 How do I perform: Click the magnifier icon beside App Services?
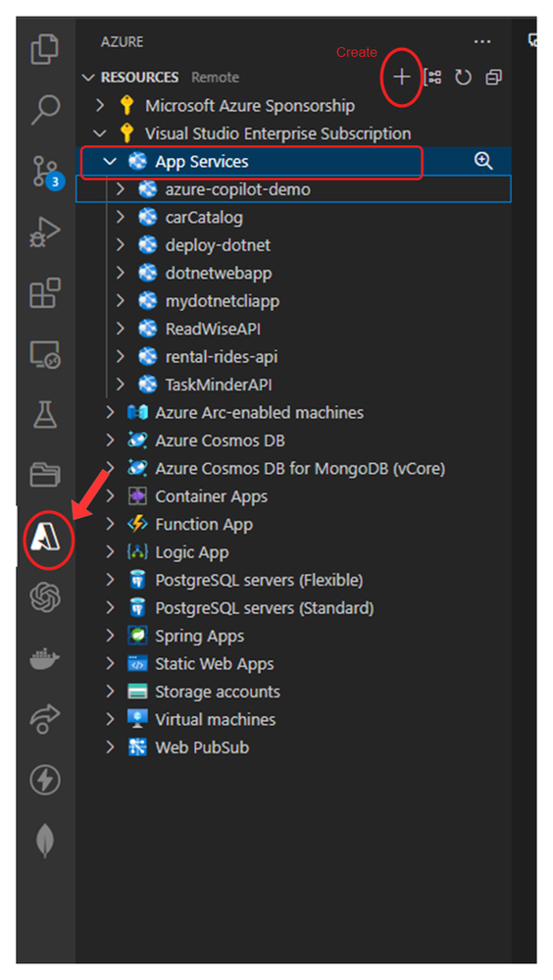(483, 161)
